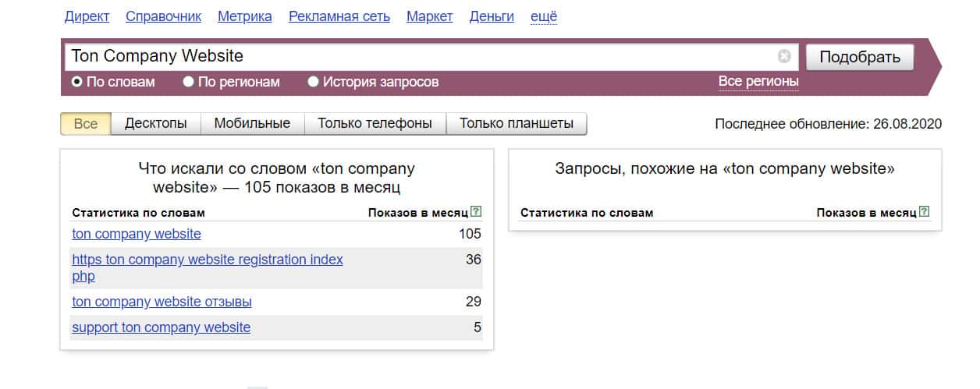980x389 pixels.
Task: Click the 'Подобрать' button
Action: coord(860,57)
